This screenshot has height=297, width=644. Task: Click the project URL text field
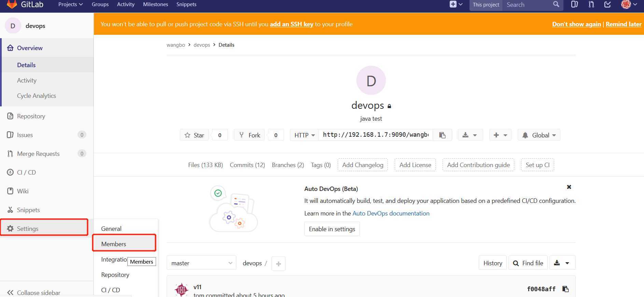pos(376,135)
